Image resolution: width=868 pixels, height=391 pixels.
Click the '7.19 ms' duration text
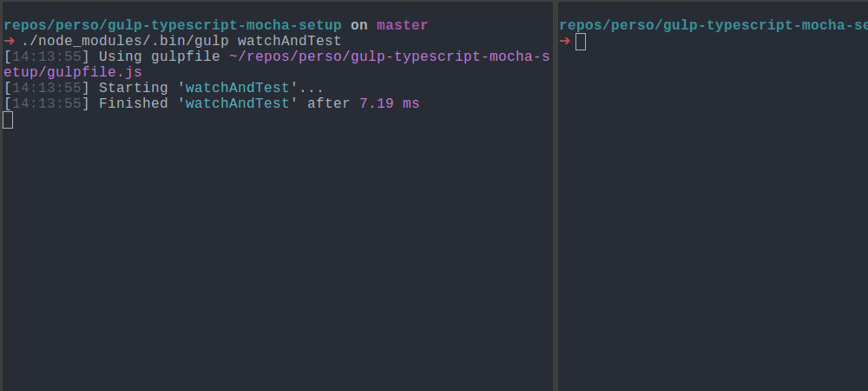point(390,103)
